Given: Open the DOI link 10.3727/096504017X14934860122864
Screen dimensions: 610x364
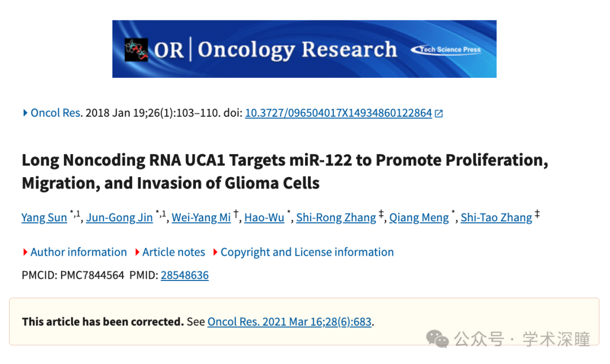Looking at the screenshot, I should (x=338, y=113).
